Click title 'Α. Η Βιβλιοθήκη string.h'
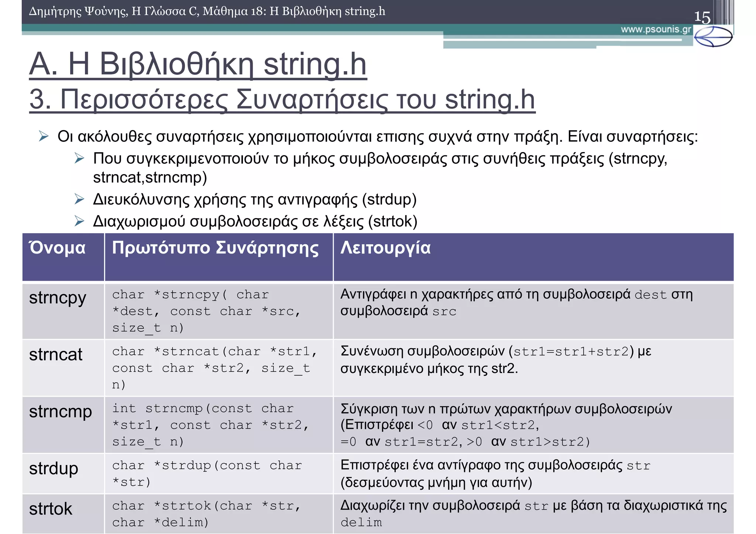 (x=198, y=64)
